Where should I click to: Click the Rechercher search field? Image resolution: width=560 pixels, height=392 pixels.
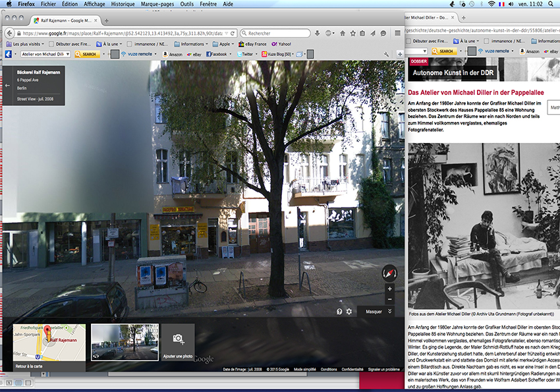click(x=275, y=33)
